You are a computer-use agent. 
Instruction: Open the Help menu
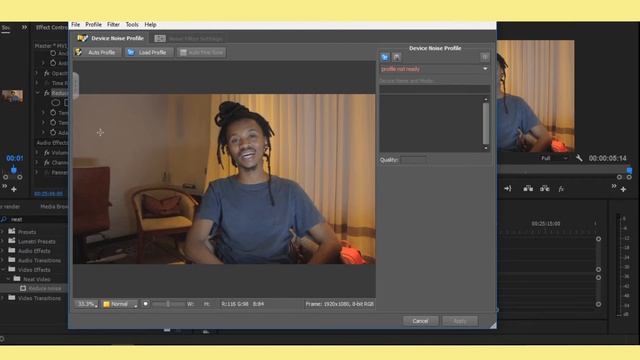150,25
